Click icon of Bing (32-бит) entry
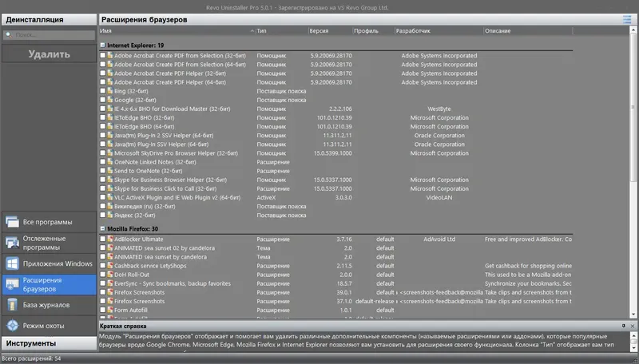The width and height of the screenshot is (639, 364). [110, 91]
